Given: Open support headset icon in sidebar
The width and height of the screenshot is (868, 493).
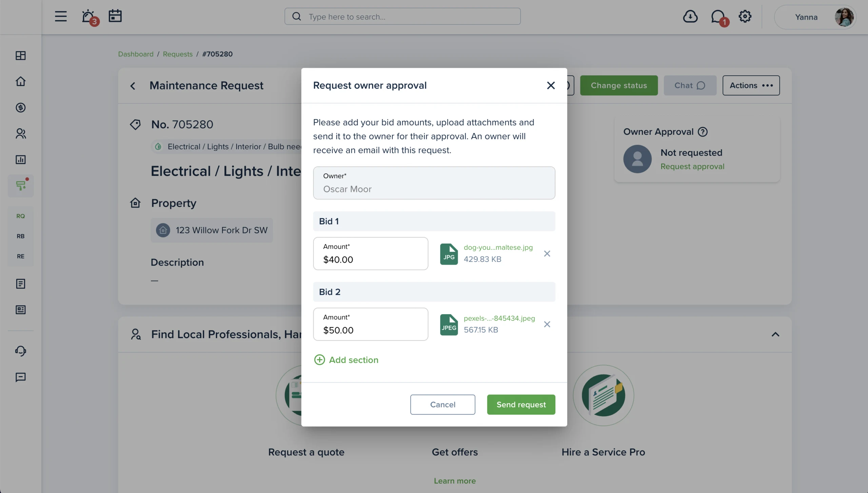Looking at the screenshot, I should point(21,351).
